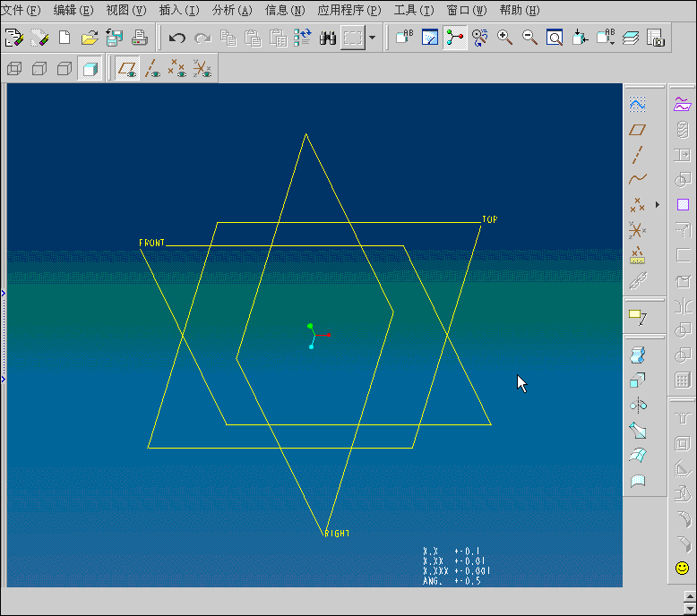The width and height of the screenshot is (697, 616).
Task: Open the 帮助(H) menu
Action: tap(520, 10)
